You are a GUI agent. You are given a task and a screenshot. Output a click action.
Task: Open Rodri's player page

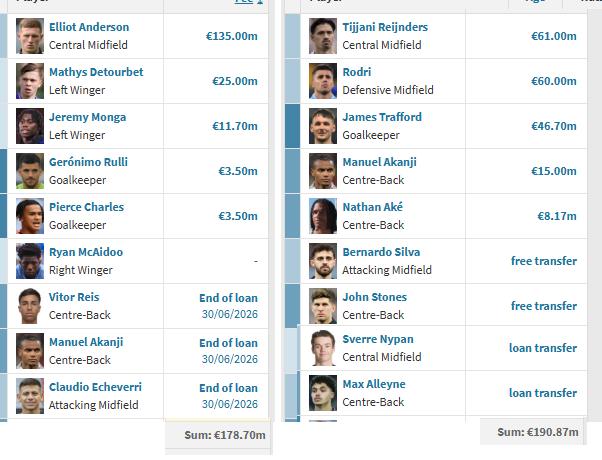tap(357, 72)
